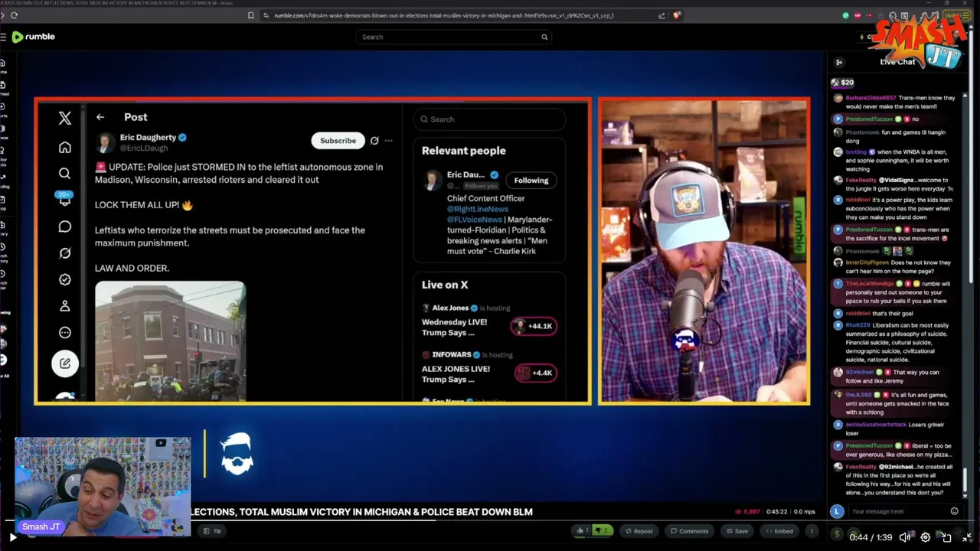Click Following button for Eric Daugherty
The image size is (980, 551).
tap(531, 181)
